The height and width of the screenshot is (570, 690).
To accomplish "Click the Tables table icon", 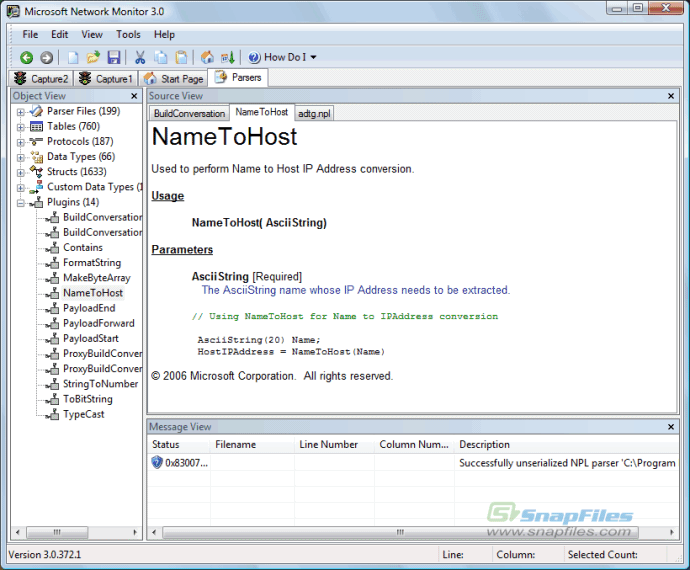I will coord(36,127).
